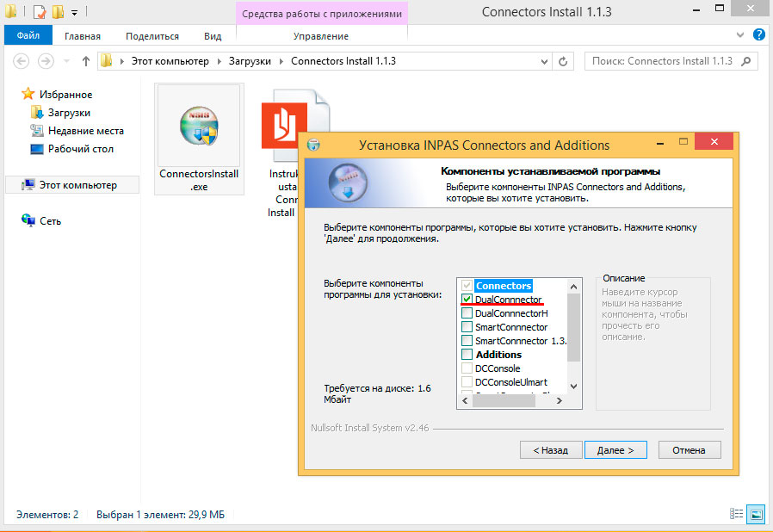
Task: Toggle the Connectors group checkbox
Action: pyautogui.click(x=467, y=286)
